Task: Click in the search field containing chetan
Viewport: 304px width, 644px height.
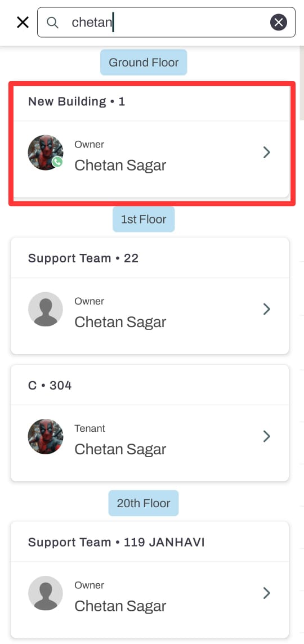Action: 166,22
